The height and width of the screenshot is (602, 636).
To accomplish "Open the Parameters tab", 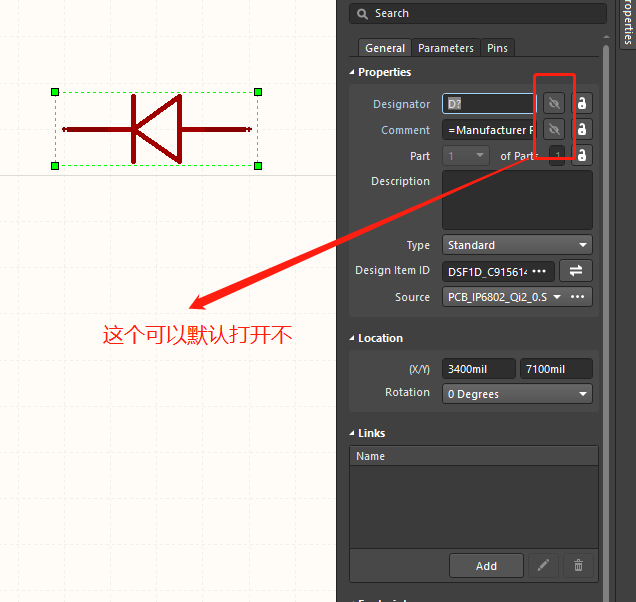I will [446, 48].
